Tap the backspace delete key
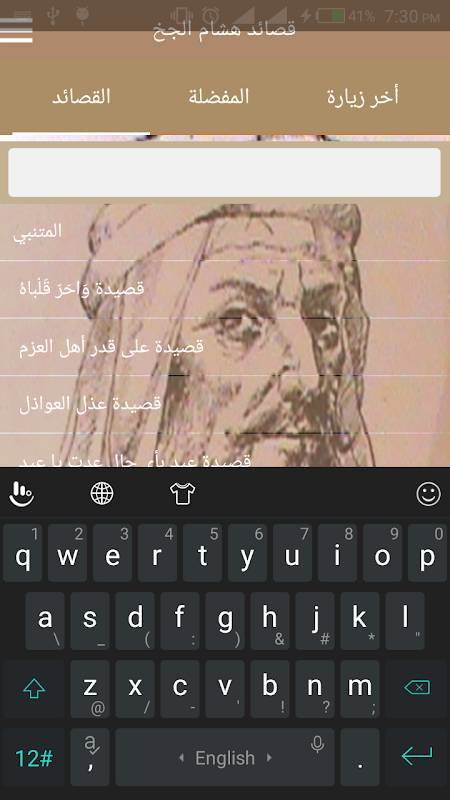 click(x=417, y=688)
